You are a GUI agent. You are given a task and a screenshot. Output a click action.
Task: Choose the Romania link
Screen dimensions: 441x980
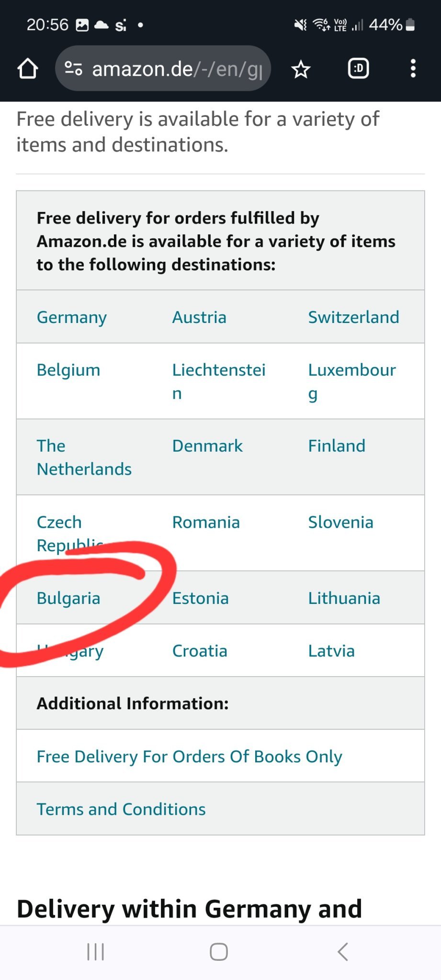coord(206,522)
